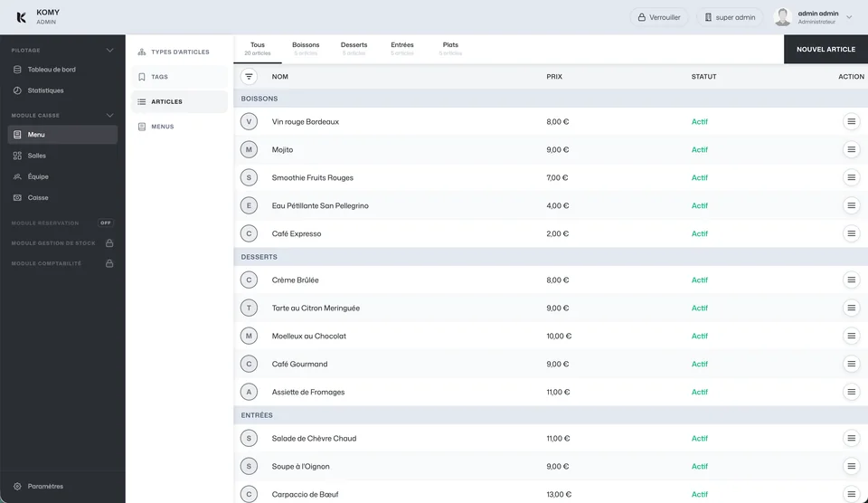The height and width of the screenshot is (503, 868).
Task: Collapse the Module Caisse section chevron
Action: pos(109,115)
